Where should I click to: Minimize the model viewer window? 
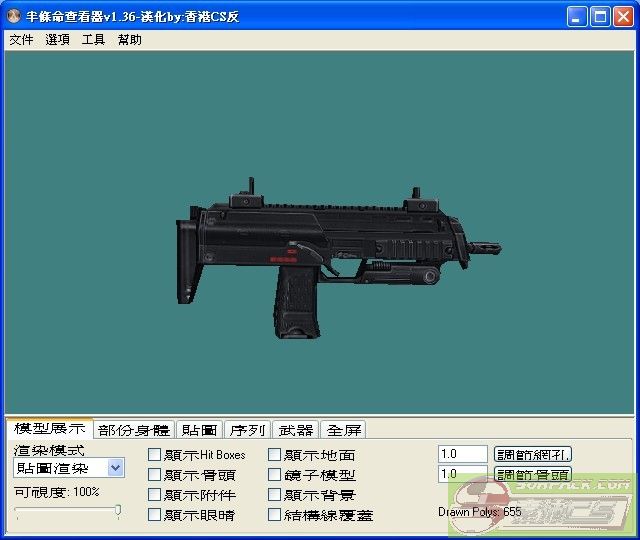(577, 17)
